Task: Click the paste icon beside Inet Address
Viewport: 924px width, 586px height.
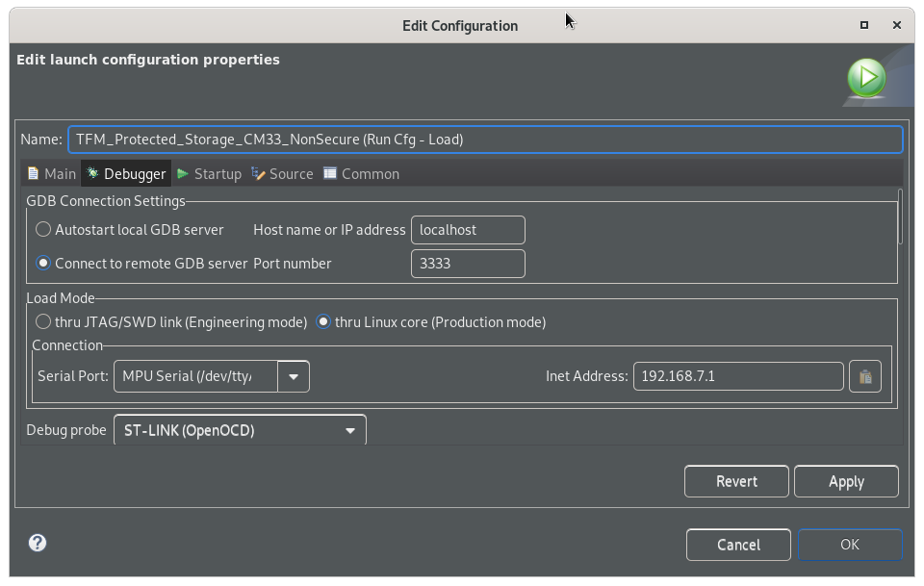Action: tap(865, 376)
